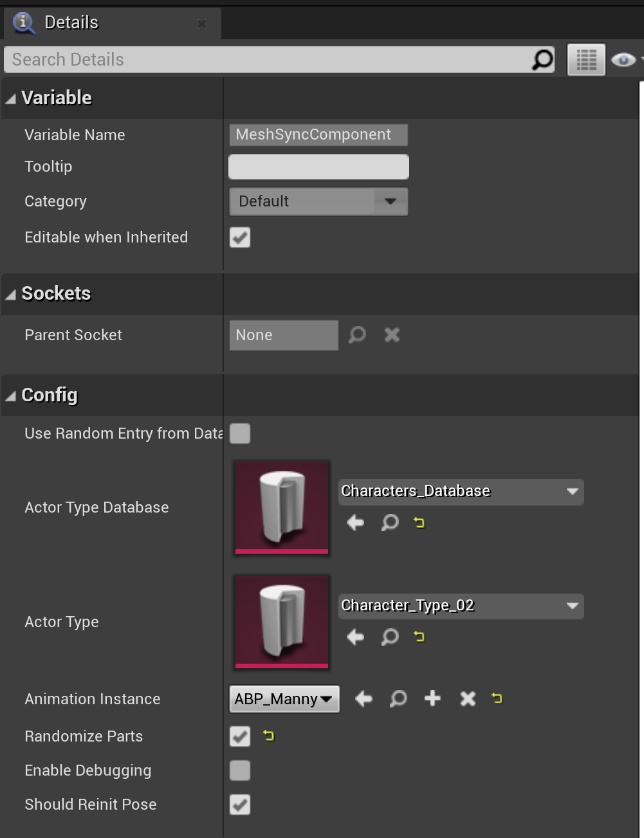This screenshot has height=838, width=644.
Task: Enable the Enable Debugging checkbox
Action: tap(240, 770)
